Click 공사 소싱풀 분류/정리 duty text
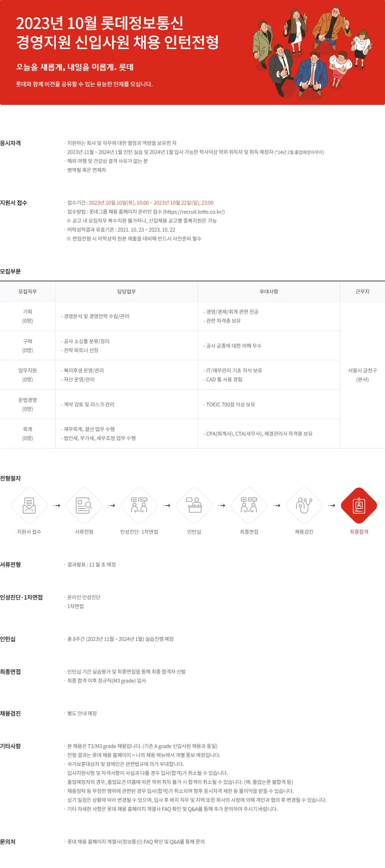Image resolution: width=385 pixels, height=868 pixels. click(x=85, y=341)
